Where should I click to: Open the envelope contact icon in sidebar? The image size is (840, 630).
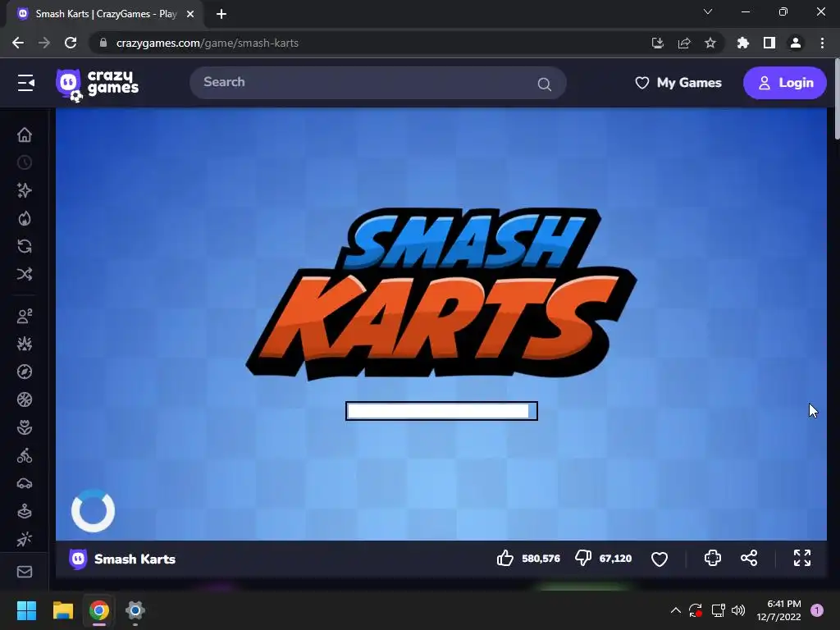click(25, 572)
